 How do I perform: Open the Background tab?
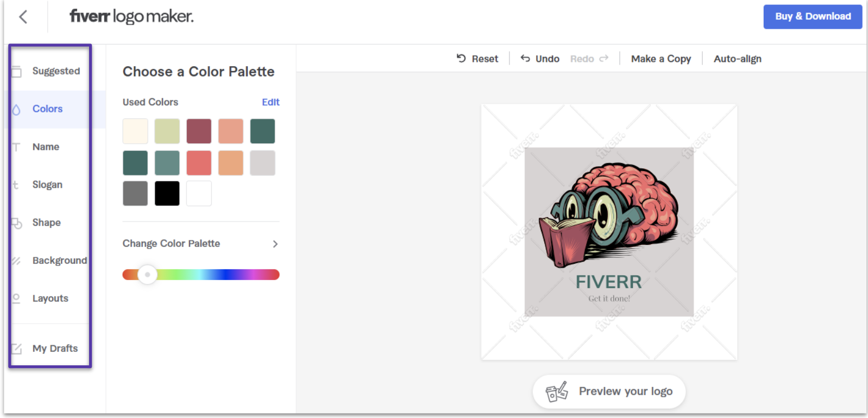click(60, 261)
